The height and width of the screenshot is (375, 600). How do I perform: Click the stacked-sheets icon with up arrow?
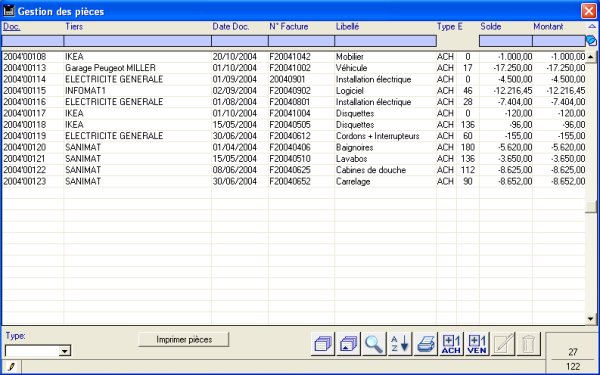(x=348, y=344)
